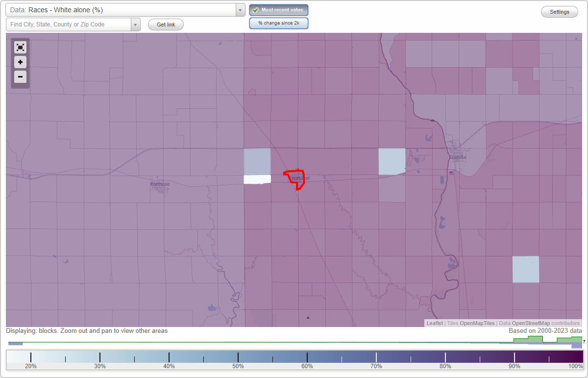Expand the Find City location dropdown
Screen dimensions: 588x378
pos(136,24)
